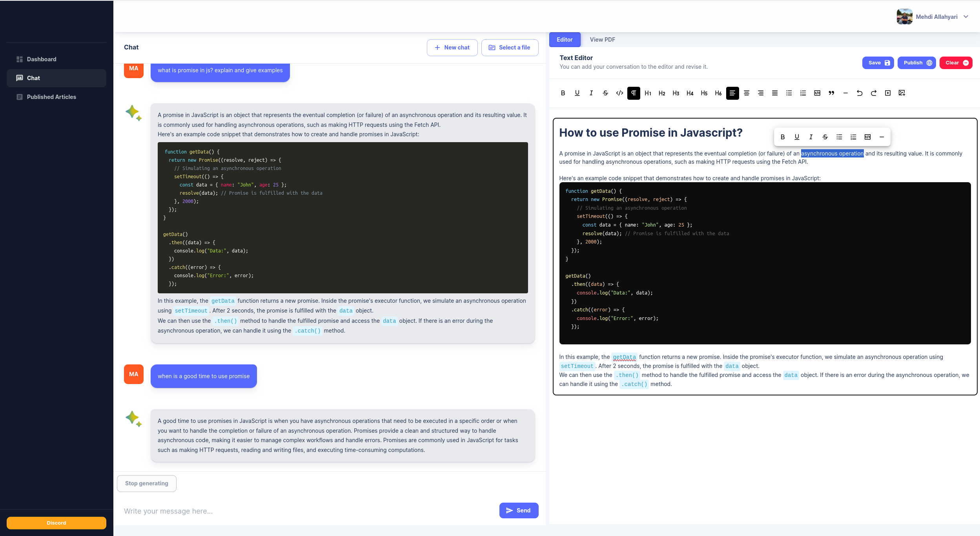Open the Mehdi Allahyari account dropdown chevron
This screenshot has width=980, height=536.
click(966, 17)
